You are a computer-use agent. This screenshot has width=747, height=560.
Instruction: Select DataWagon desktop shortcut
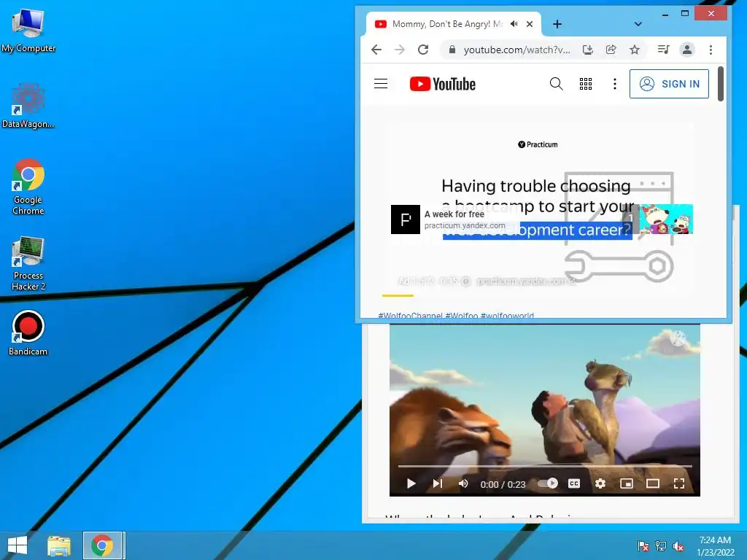click(x=28, y=106)
